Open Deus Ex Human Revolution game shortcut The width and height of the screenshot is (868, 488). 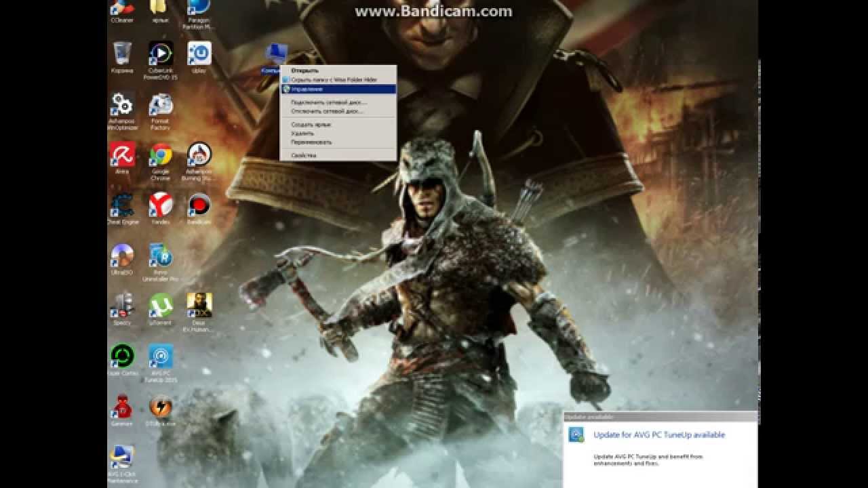pos(199,312)
